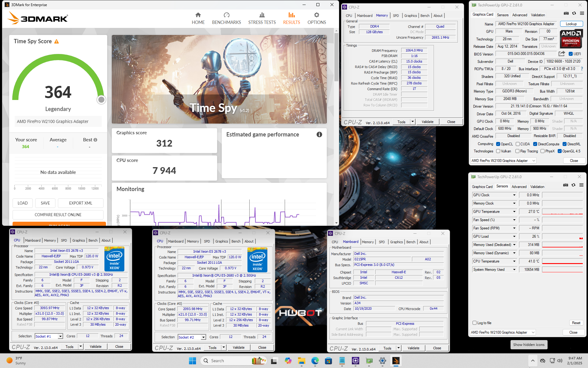Open 3DMark STRESS TESTS icon
588x368 pixels.
[x=262, y=15]
